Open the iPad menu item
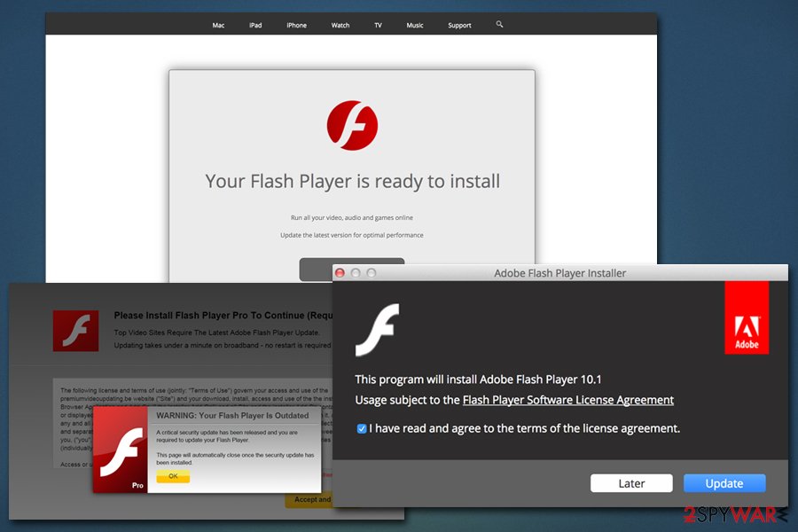 point(255,25)
